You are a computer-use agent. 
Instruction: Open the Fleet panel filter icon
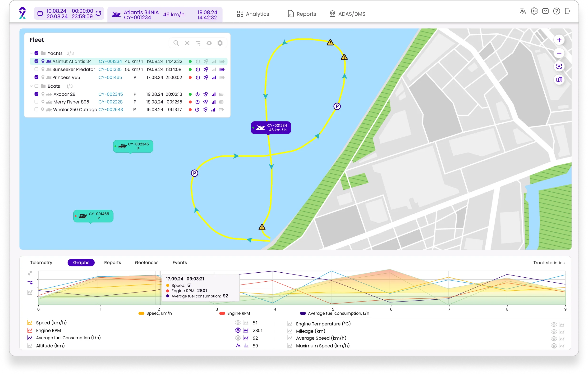coord(198,43)
